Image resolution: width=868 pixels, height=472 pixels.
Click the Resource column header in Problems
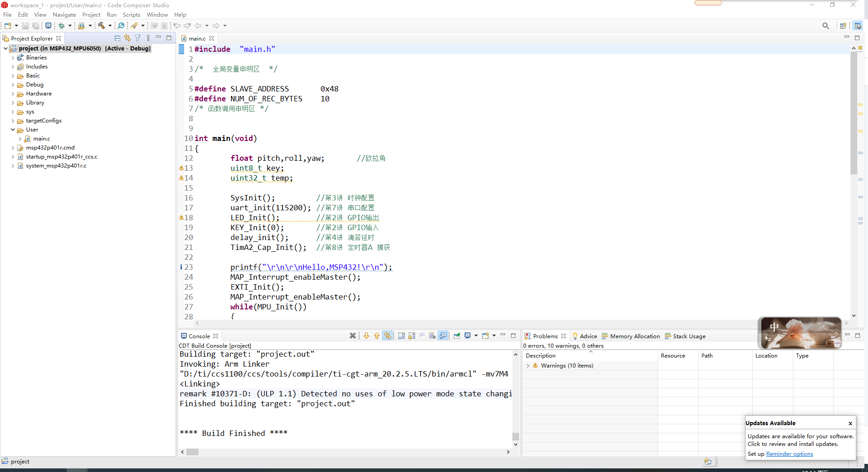[x=678, y=356]
